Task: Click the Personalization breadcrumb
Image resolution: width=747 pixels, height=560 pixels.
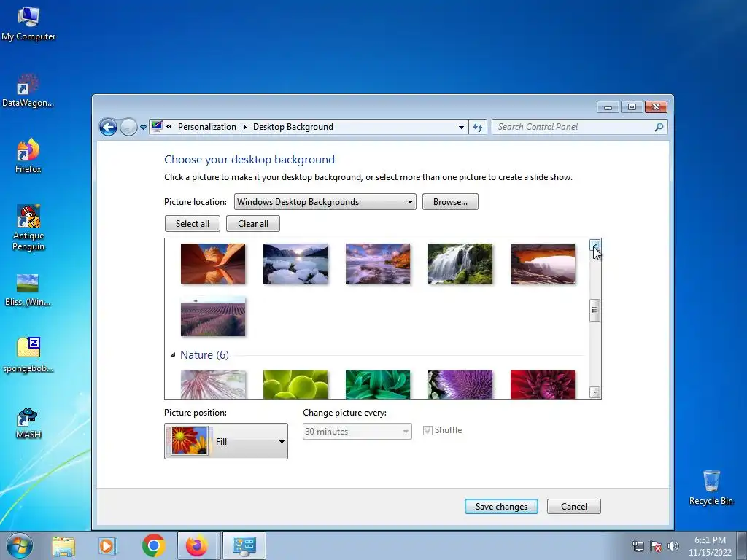Action: pyautogui.click(x=206, y=127)
